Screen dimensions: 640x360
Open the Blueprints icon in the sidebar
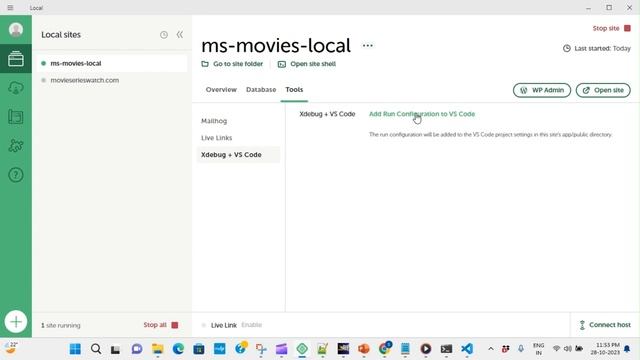coord(16,117)
